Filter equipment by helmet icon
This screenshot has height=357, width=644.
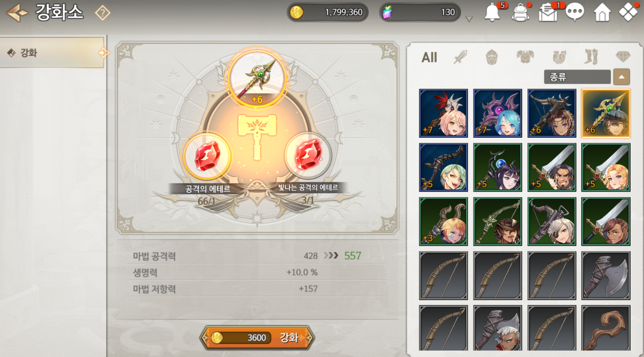pos(491,57)
